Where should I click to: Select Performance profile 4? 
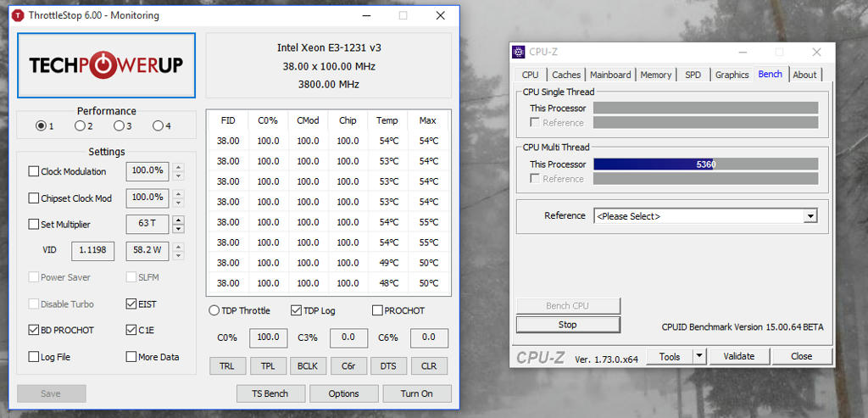(158, 125)
